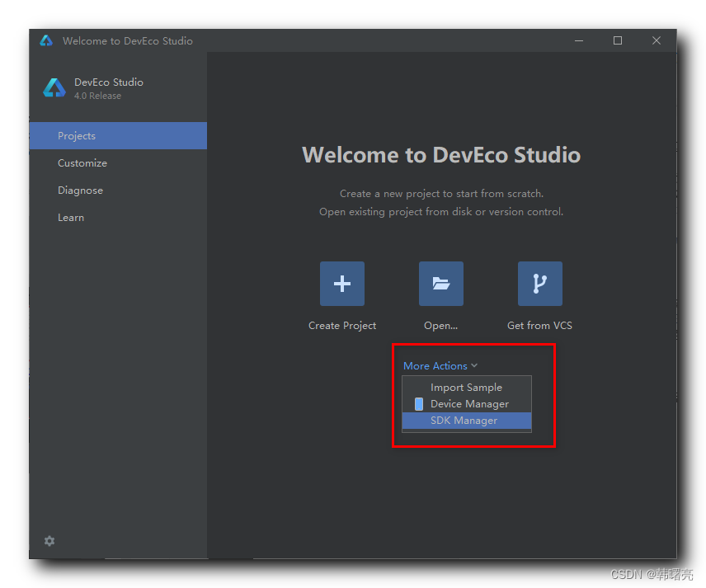The width and height of the screenshot is (706, 588).
Task: Click the Open... text label
Action: (x=440, y=326)
